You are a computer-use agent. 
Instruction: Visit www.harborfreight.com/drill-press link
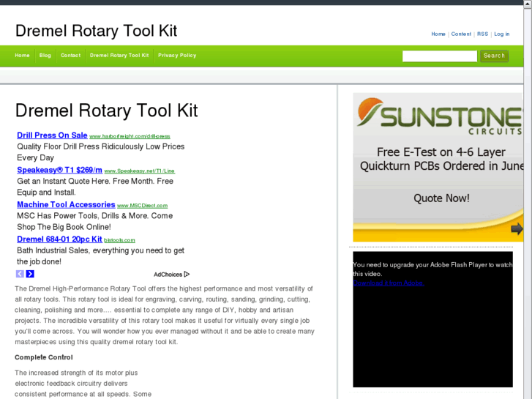point(130,136)
